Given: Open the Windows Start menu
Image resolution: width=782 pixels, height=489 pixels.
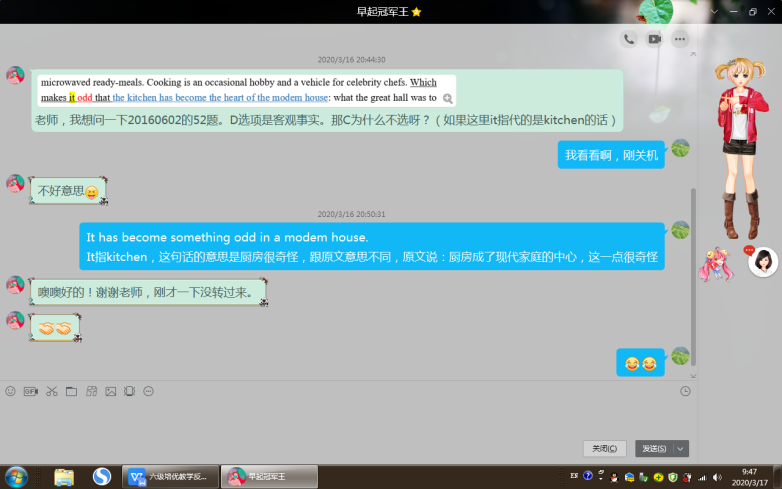Looking at the screenshot, I should click(x=16, y=477).
